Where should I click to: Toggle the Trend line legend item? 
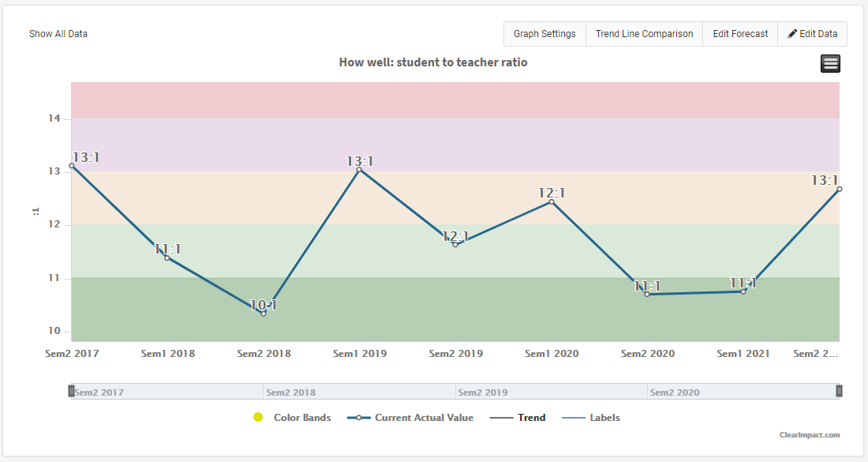[x=531, y=418]
